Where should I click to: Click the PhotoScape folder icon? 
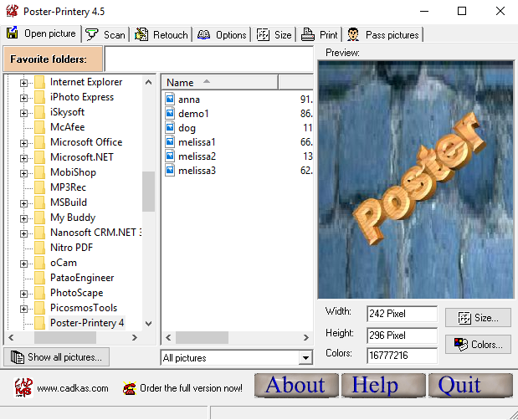[39, 293]
